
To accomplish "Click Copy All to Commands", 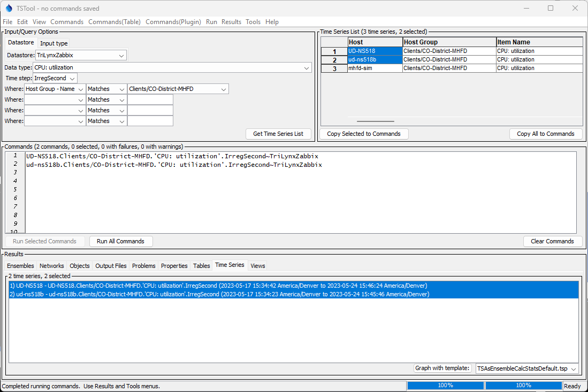I will tap(546, 134).
